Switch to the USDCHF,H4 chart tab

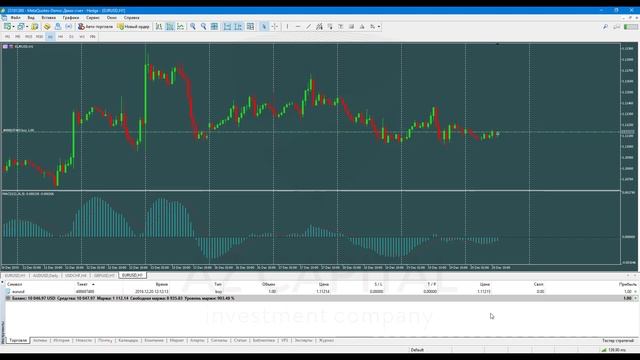[x=76, y=276]
